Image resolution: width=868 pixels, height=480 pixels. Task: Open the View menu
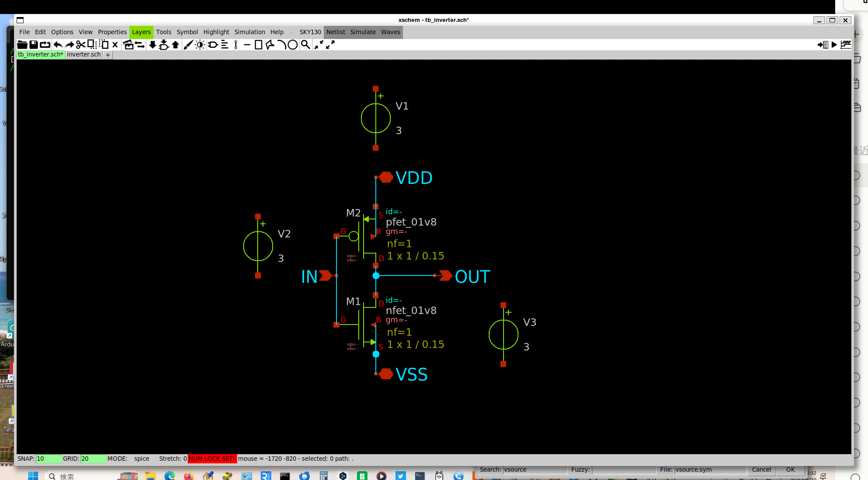click(86, 32)
